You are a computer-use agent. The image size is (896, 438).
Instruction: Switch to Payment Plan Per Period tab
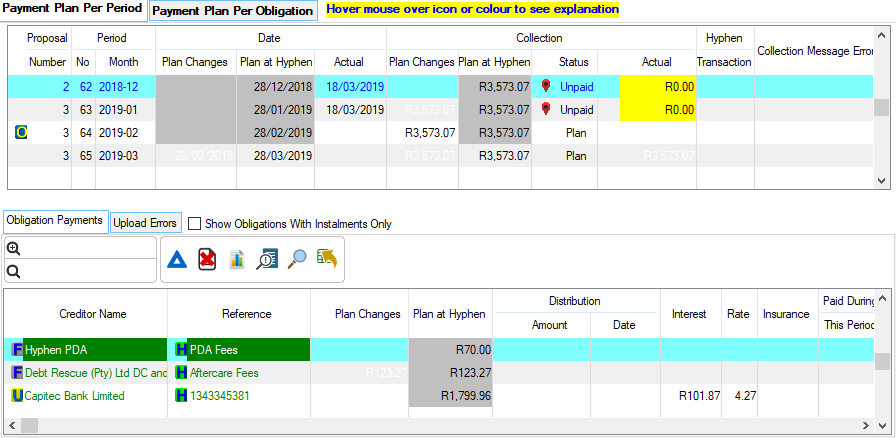click(73, 9)
